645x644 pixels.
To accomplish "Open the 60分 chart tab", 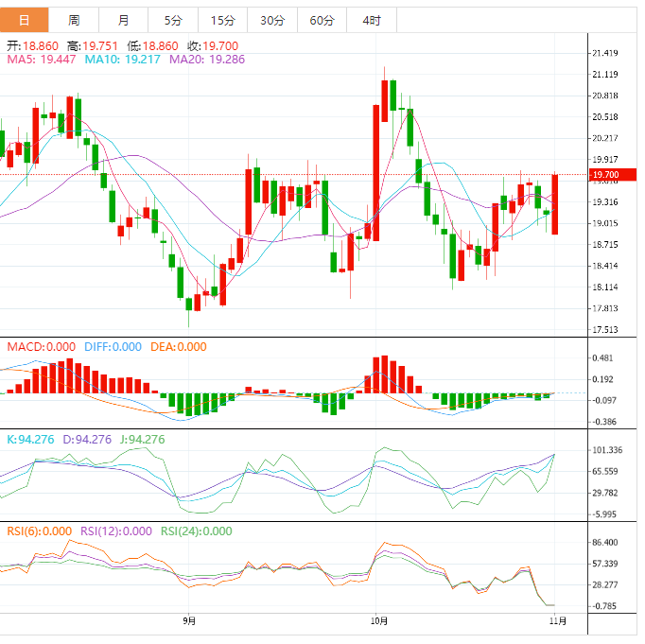I will tap(322, 20).
